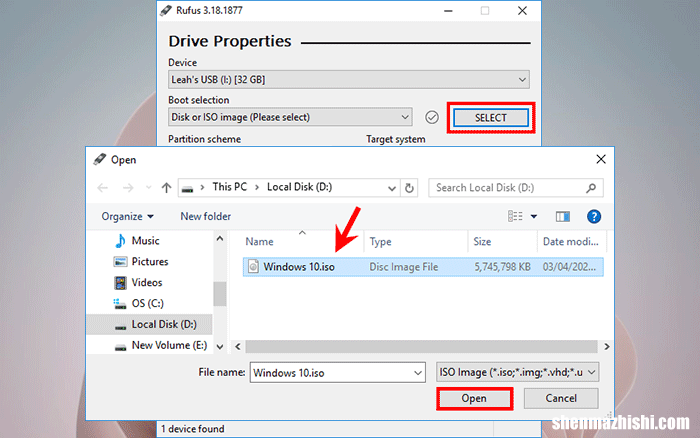
Task: Click the Search Local Disk (D:) field
Action: coord(516,188)
